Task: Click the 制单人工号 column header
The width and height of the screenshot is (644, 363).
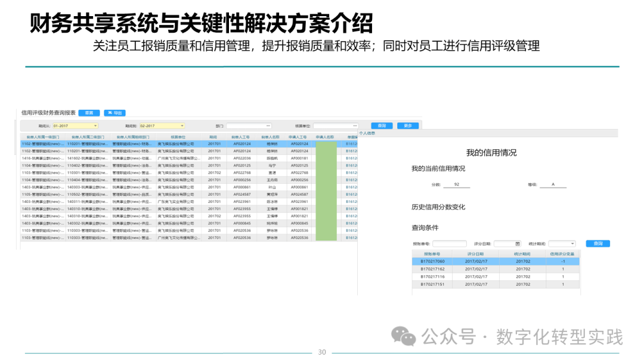Action: (241, 137)
